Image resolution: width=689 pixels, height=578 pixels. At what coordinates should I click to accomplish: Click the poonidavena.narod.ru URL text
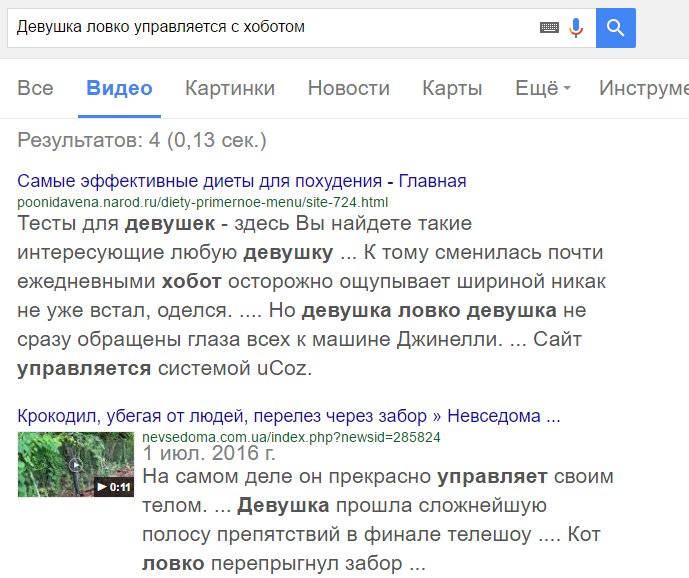coord(203,202)
